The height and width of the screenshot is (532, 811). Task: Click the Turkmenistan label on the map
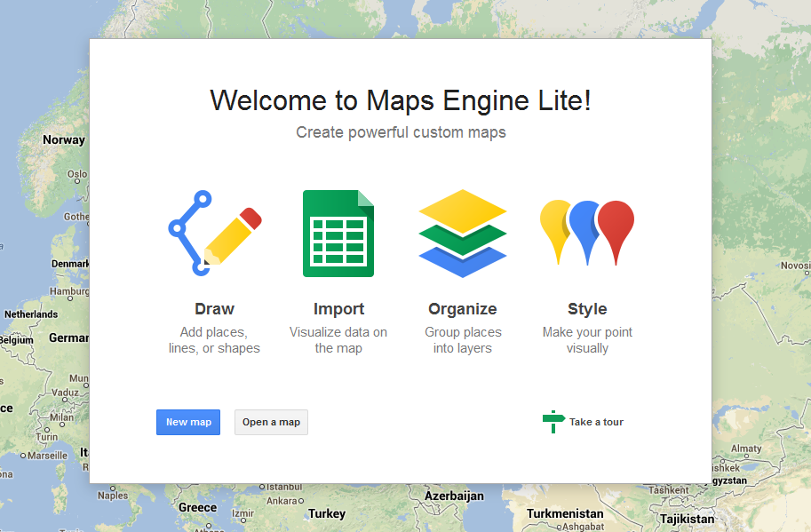(565, 513)
